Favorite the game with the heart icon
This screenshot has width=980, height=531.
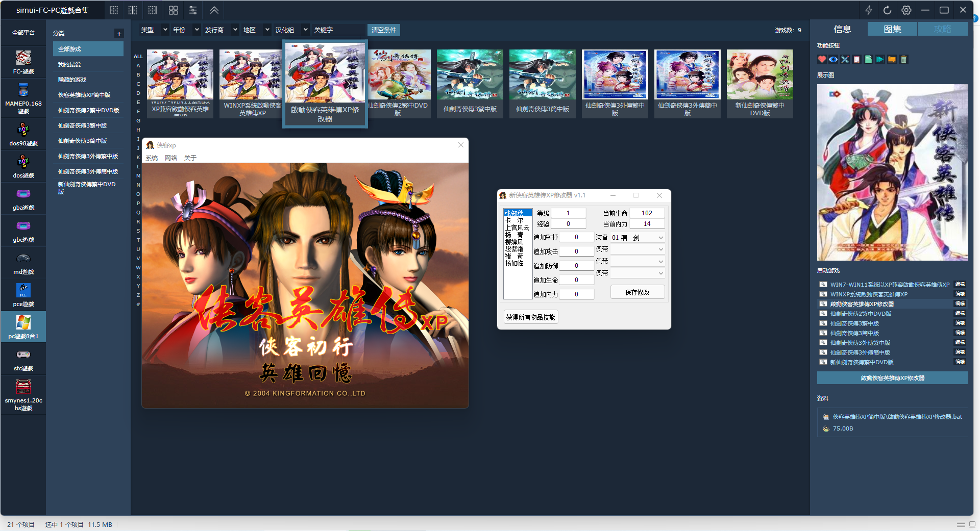click(x=822, y=60)
